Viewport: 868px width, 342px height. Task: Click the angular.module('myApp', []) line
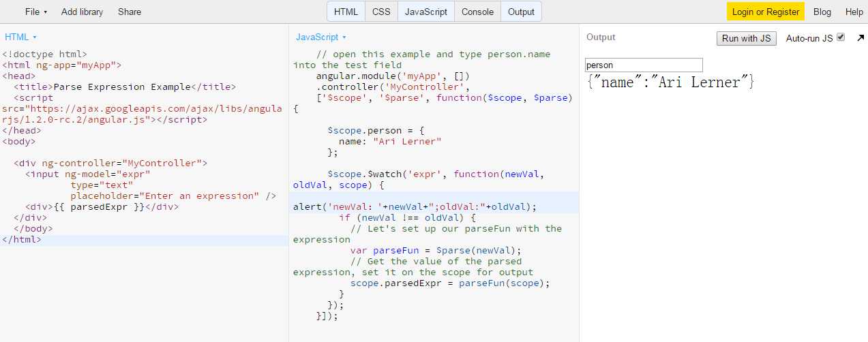pos(393,76)
